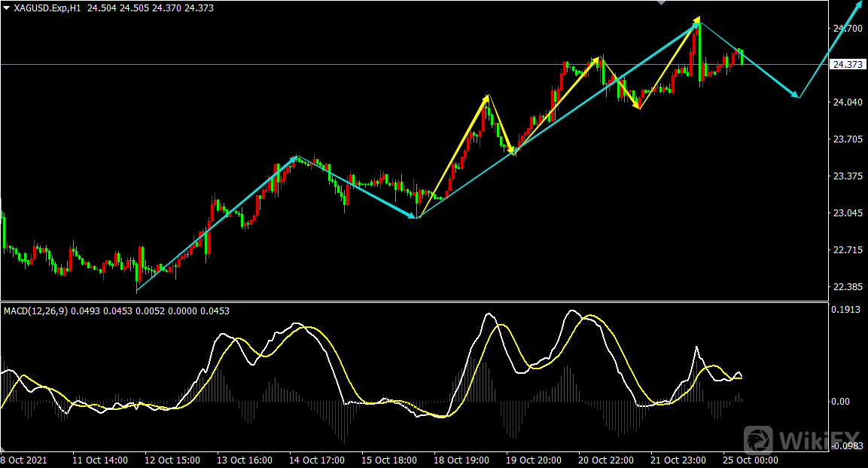
Task: Click the 19 Oct 20:00 time label
Action: click(x=534, y=460)
